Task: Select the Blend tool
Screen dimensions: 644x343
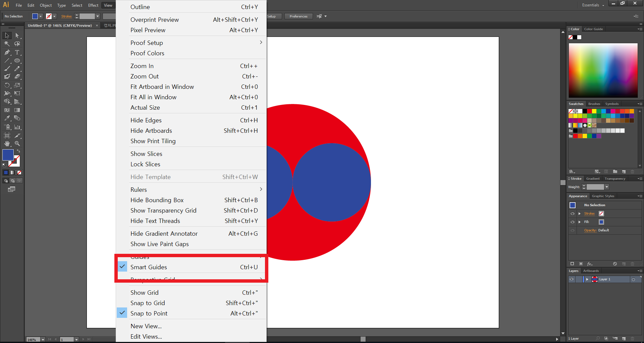Action: point(17,118)
